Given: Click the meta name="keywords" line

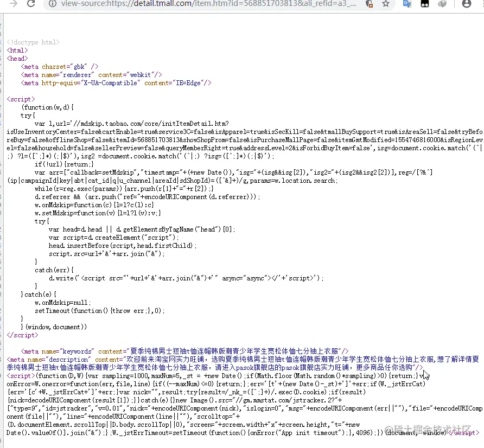Looking at the screenshot, I should coord(184,351).
